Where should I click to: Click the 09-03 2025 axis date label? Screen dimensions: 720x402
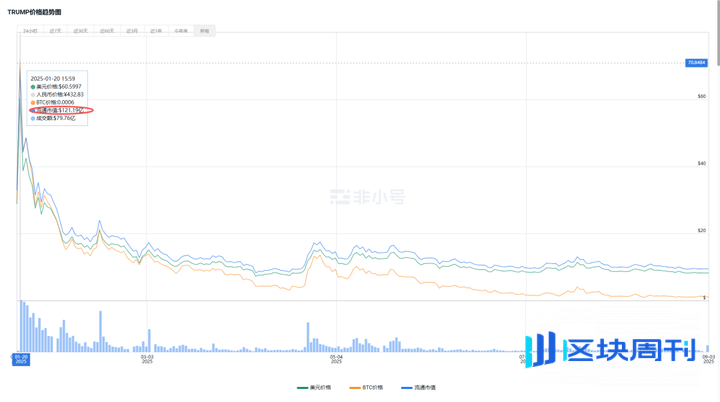(709, 359)
